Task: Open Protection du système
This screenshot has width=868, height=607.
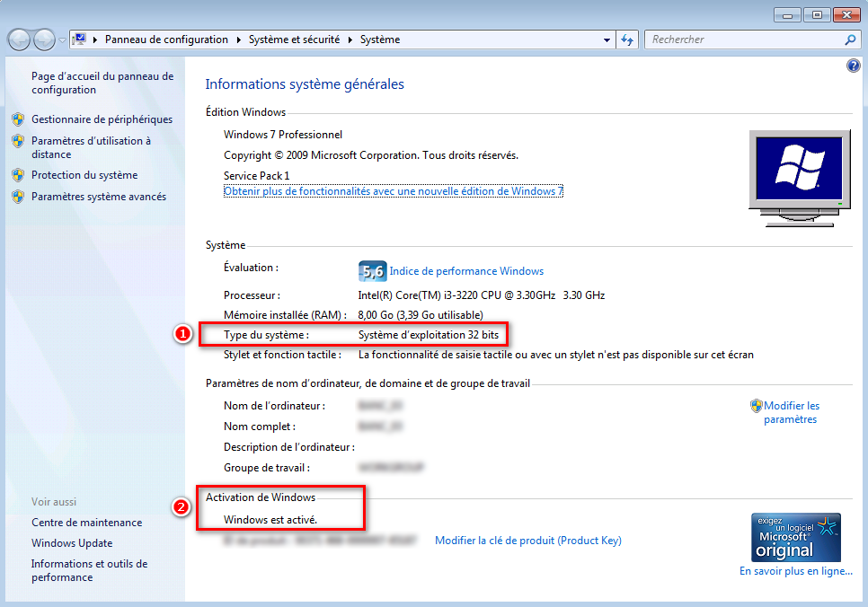Action: 84,175
